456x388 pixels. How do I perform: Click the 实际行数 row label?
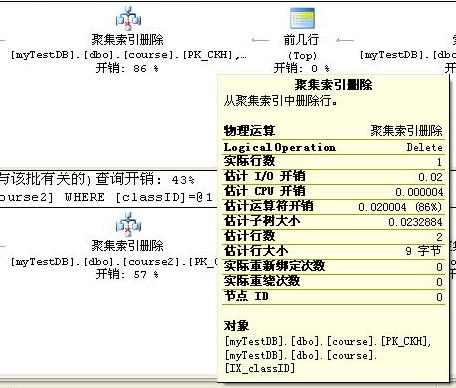tap(249, 161)
